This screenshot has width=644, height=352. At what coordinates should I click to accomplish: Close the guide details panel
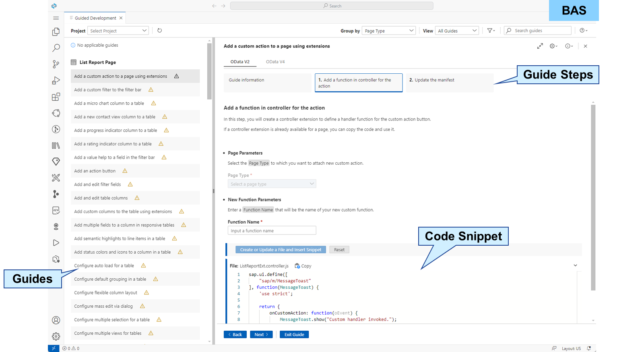click(585, 46)
